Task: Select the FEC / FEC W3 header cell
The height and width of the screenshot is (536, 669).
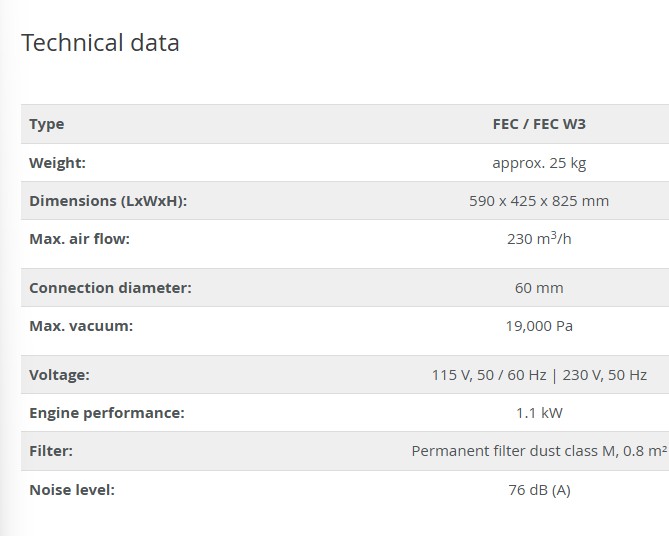Action: tap(539, 124)
